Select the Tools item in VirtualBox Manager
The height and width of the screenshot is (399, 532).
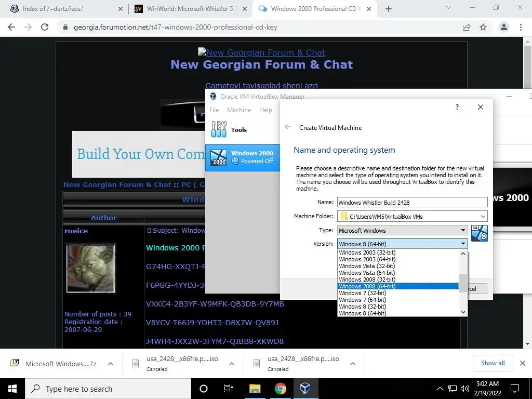click(x=242, y=129)
